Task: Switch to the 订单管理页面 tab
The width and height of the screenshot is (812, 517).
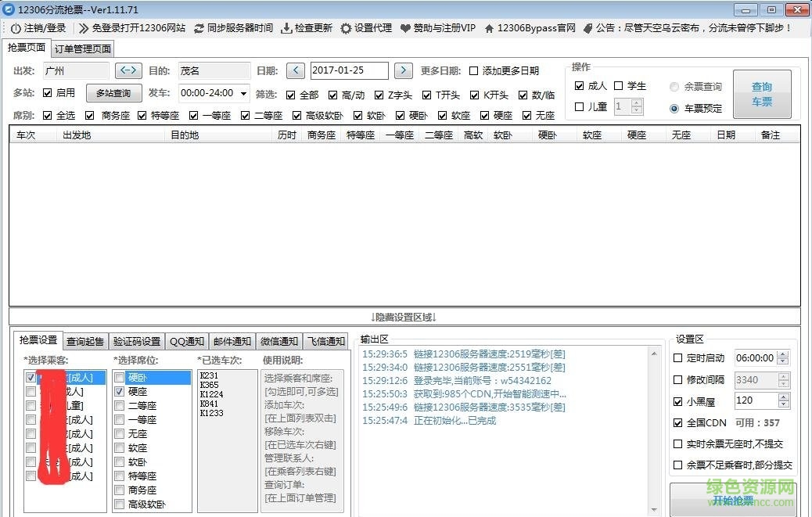Action: [x=81, y=48]
